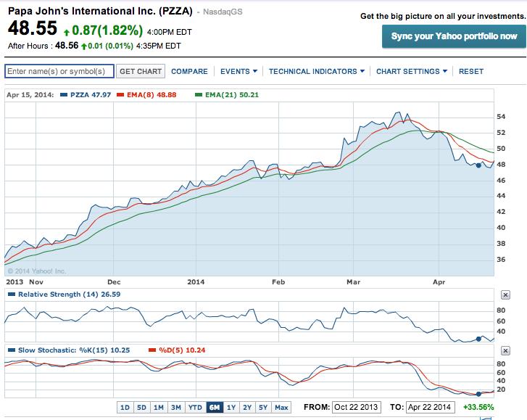Screen dimensions: 527x420
Task: Select the 1Y time range
Action: 231,407
